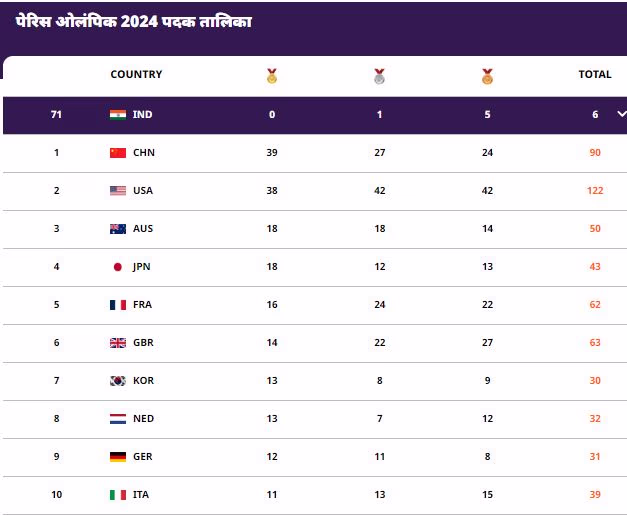Click the France flag icon
The image size is (627, 516).
118,305
